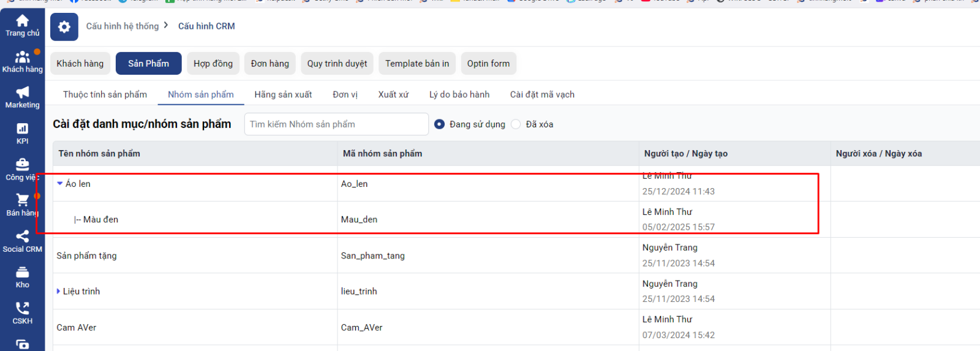Collapse the Áo len product group
Screen dimensions: 980x351
(x=59, y=183)
